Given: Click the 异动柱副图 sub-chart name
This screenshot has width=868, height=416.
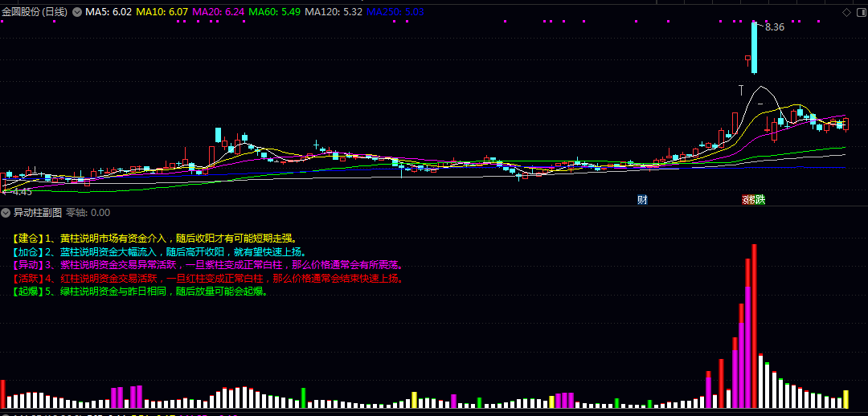Looking at the screenshot, I should pyautogui.click(x=38, y=213).
